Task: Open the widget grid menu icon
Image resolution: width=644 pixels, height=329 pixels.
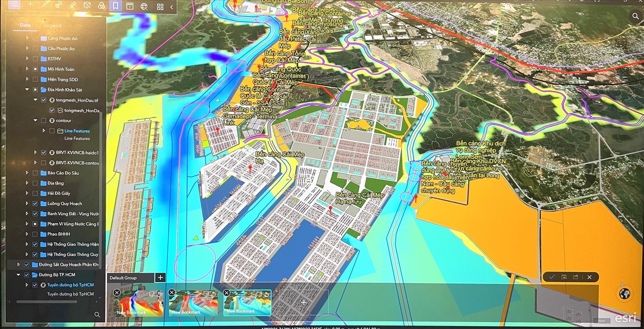Action: pyautogui.click(x=160, y=7)
